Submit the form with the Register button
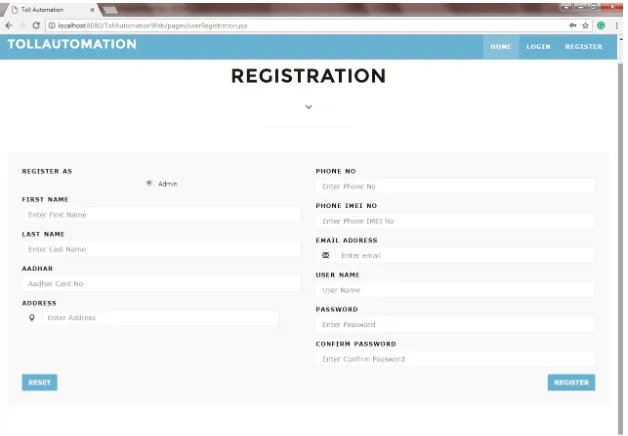 tap(572, 382)
